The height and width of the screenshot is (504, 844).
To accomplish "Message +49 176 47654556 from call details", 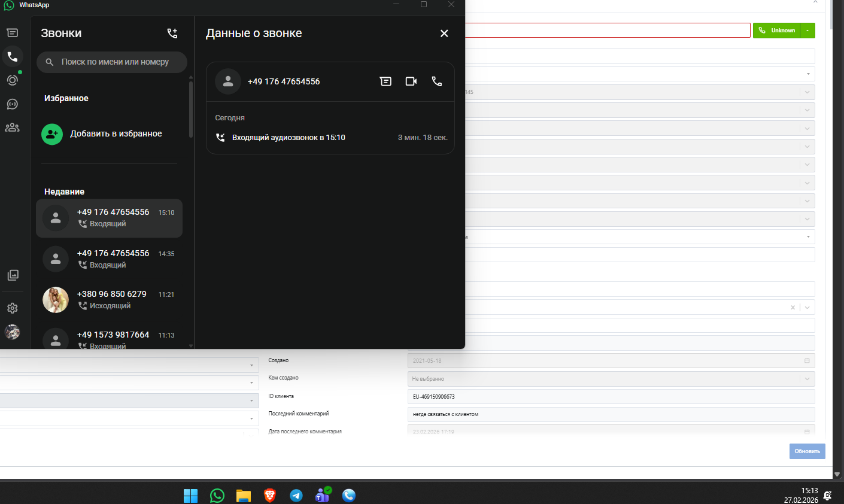I will click(385, 81).
